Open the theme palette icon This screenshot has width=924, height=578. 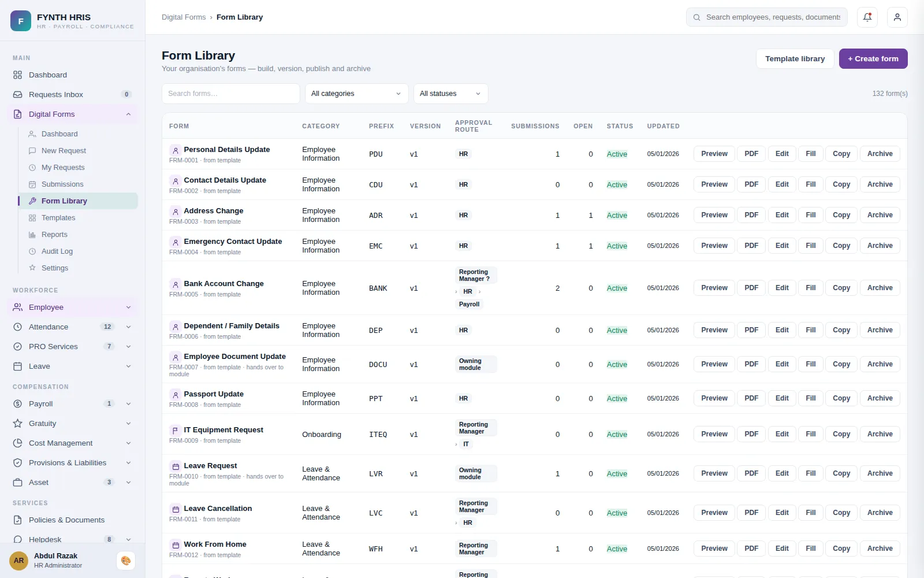coord(126,561)
